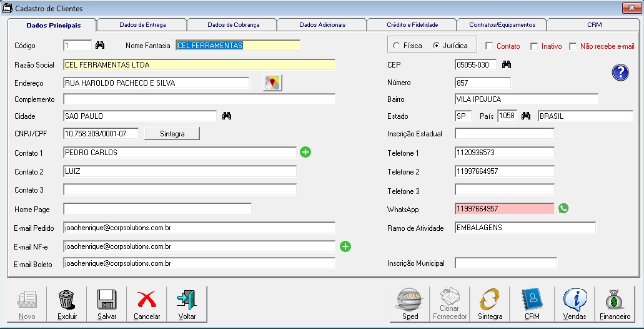This screenshot has height=329, width=644.
Task: Click into the Home Page input field
Action: click(157, 209)
